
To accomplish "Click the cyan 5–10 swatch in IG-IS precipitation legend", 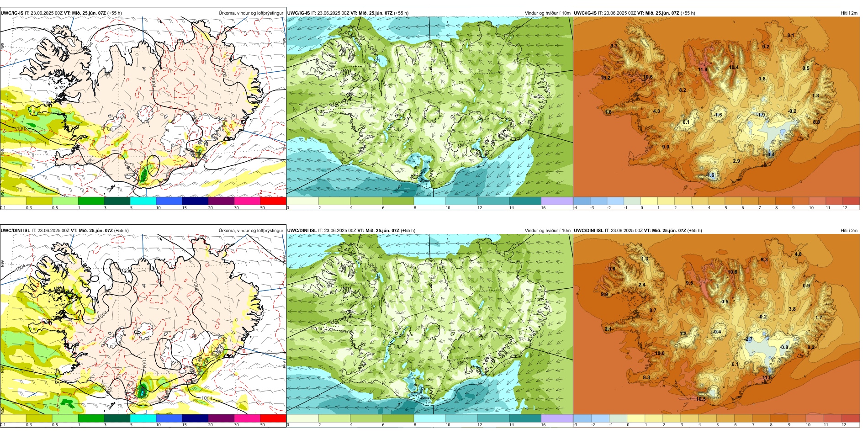I will click(143, 201).
